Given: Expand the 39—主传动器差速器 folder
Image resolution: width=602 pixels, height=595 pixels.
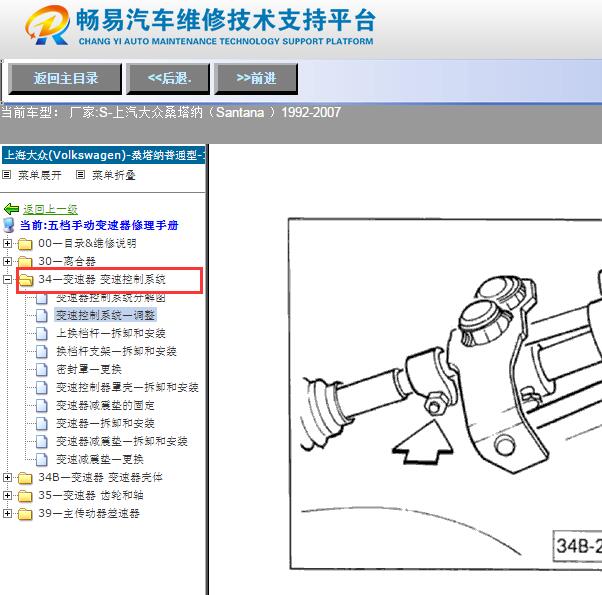Looking at the screenshot, I should coord(7,513).
